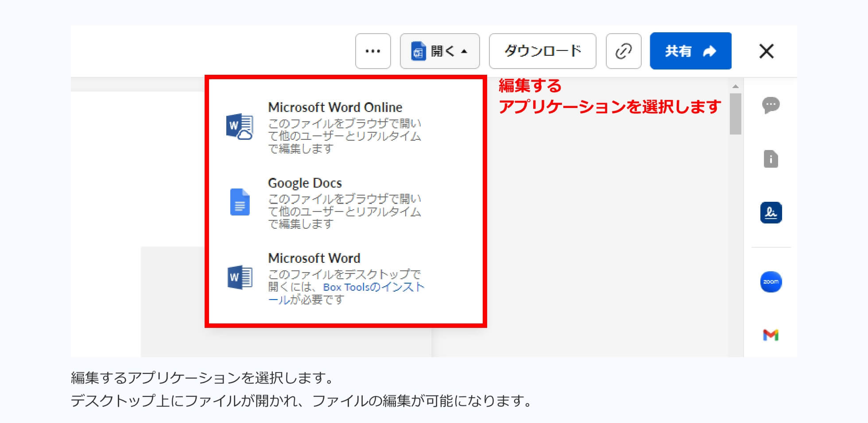Click the Word Online description text
868x423 pixels.
[345, 136]
